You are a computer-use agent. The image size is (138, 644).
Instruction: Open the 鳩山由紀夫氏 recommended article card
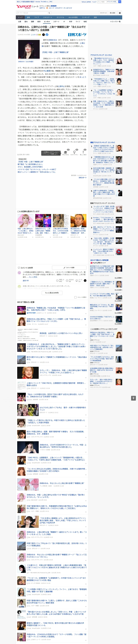[78, 226]
